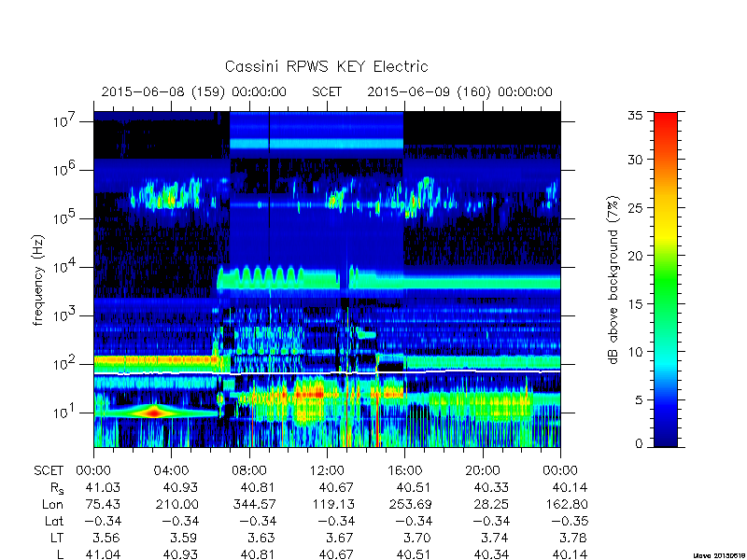
Task: Click the "15" tick on the color scale
Action: (x=635, y=303)
